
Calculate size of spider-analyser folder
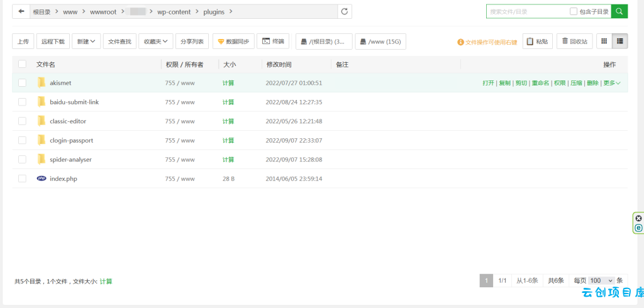(x=228, y=159)
